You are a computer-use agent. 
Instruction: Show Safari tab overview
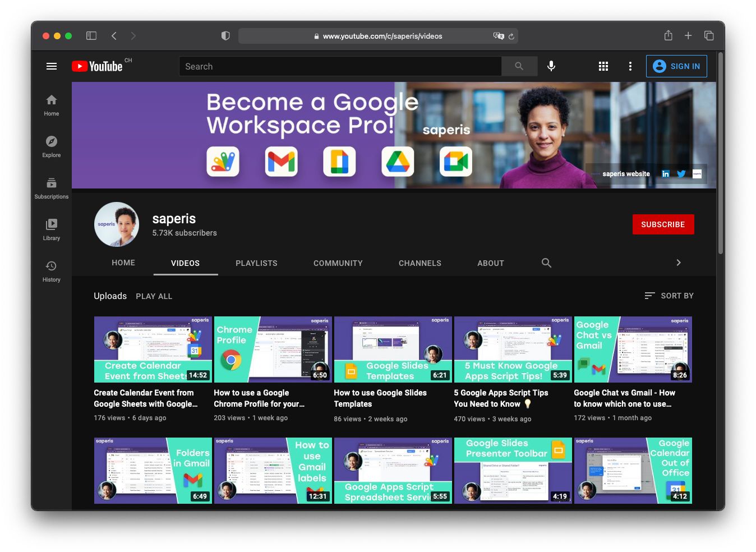709,36
